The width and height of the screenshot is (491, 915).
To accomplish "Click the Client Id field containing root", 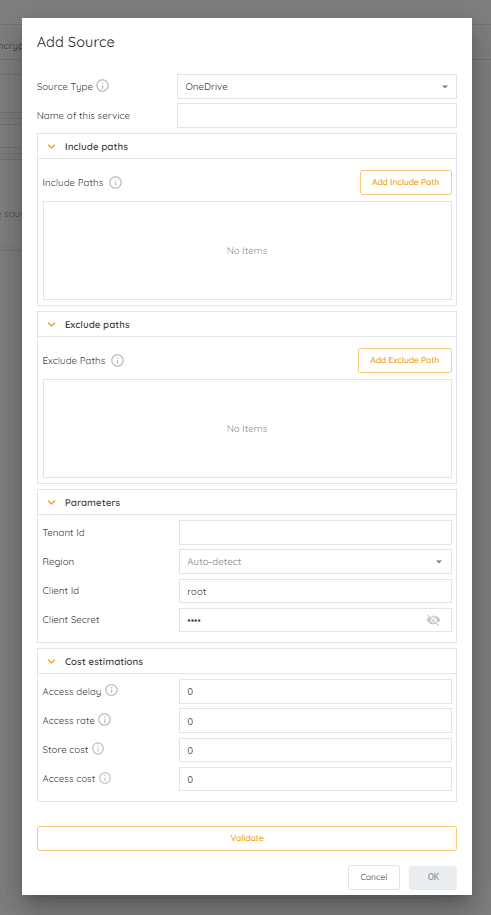I will (x=315, y=591).
